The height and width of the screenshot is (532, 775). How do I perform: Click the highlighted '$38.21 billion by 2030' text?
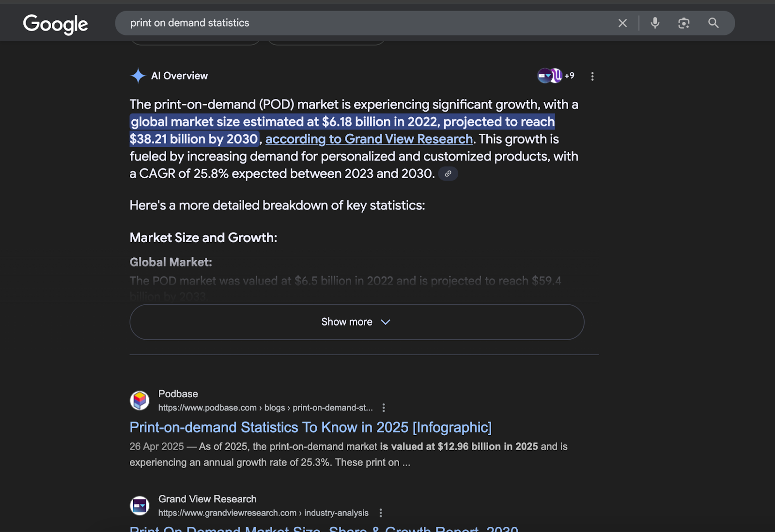(194, 139)
